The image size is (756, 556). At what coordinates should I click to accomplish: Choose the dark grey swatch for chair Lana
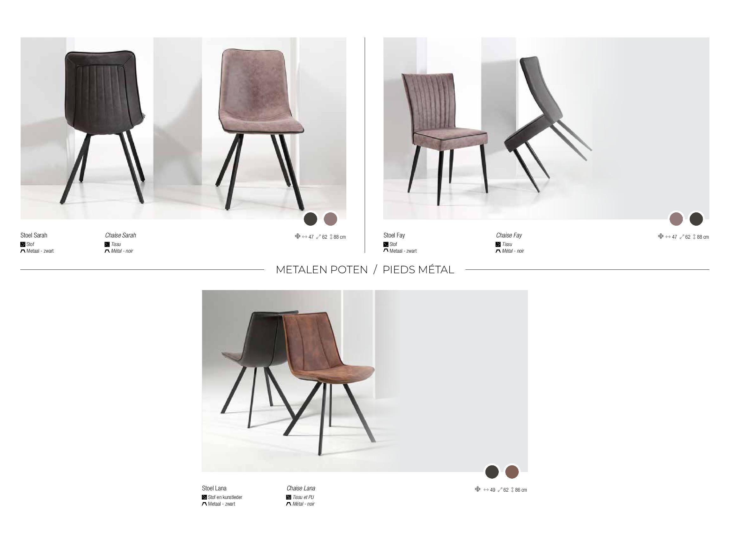click(492, 472)
